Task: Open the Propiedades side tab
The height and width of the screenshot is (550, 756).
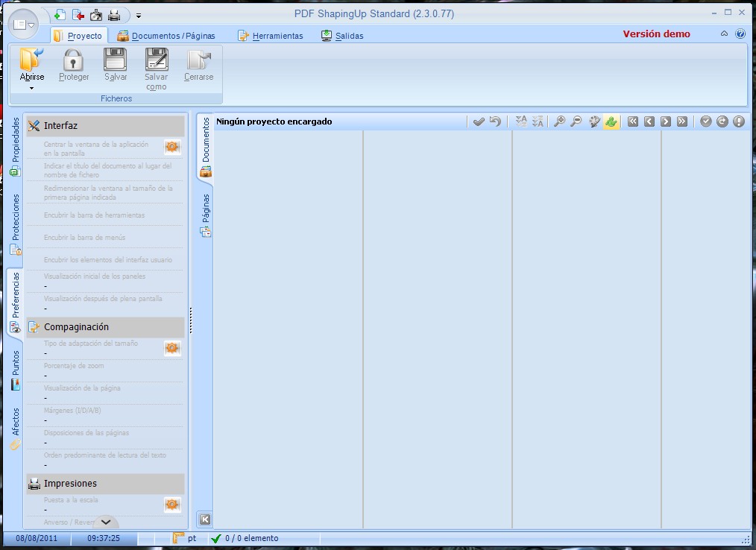Action: click(x=16, y=147)
